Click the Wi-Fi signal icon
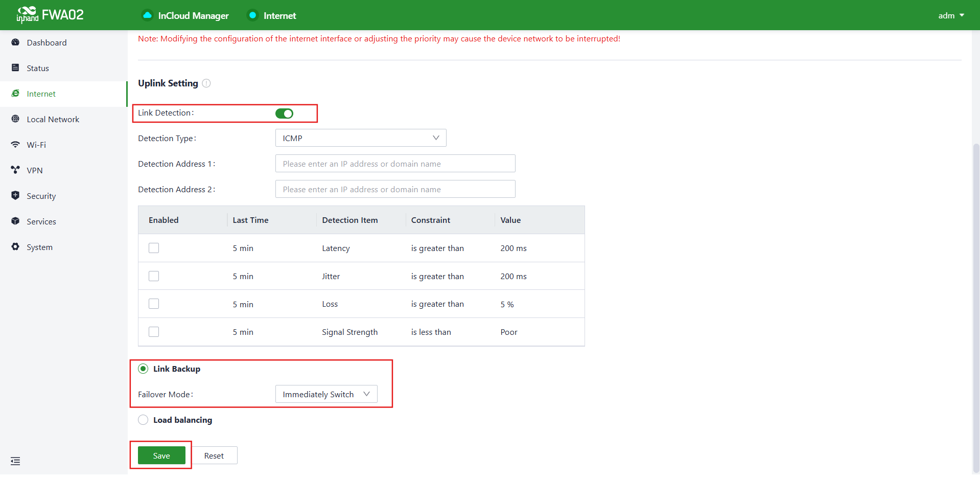The height and width of the screenshot is (478, 980). [15, 145]
